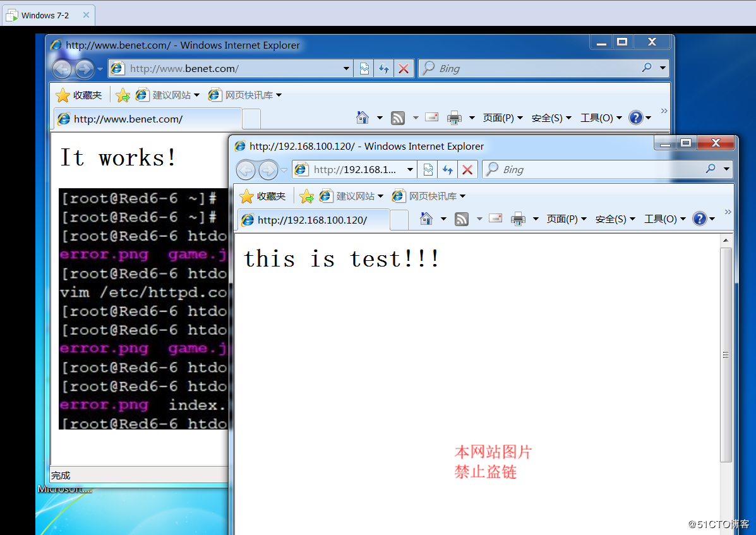Select the http://www.benet.com/ tab
756x535 pixels.
click(148, 119)
